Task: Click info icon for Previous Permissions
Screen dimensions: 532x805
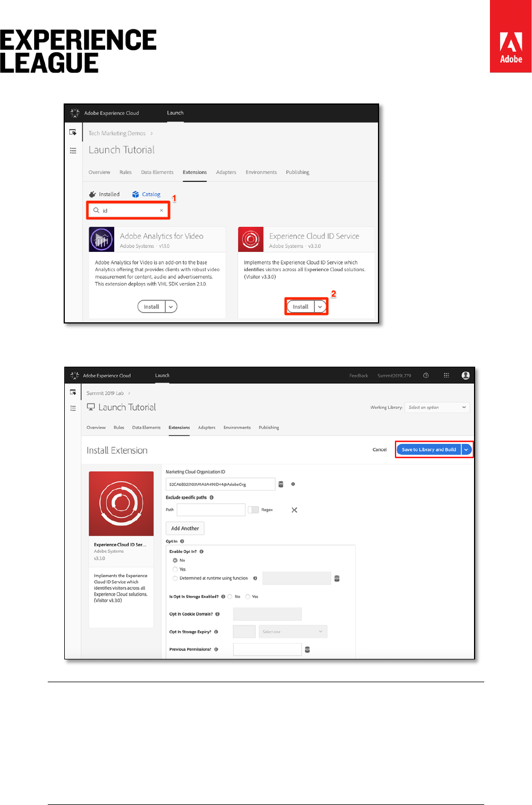Action: click(x=216, y=649)
